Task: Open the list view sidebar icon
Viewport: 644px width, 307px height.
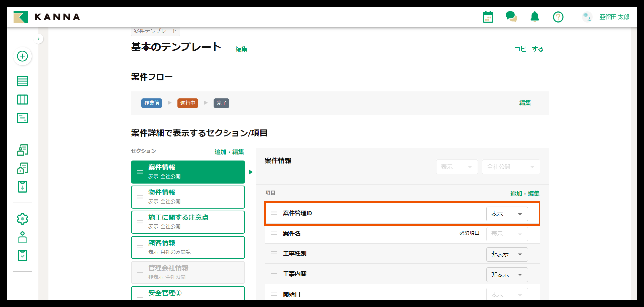Action: [x=23, y=81]
